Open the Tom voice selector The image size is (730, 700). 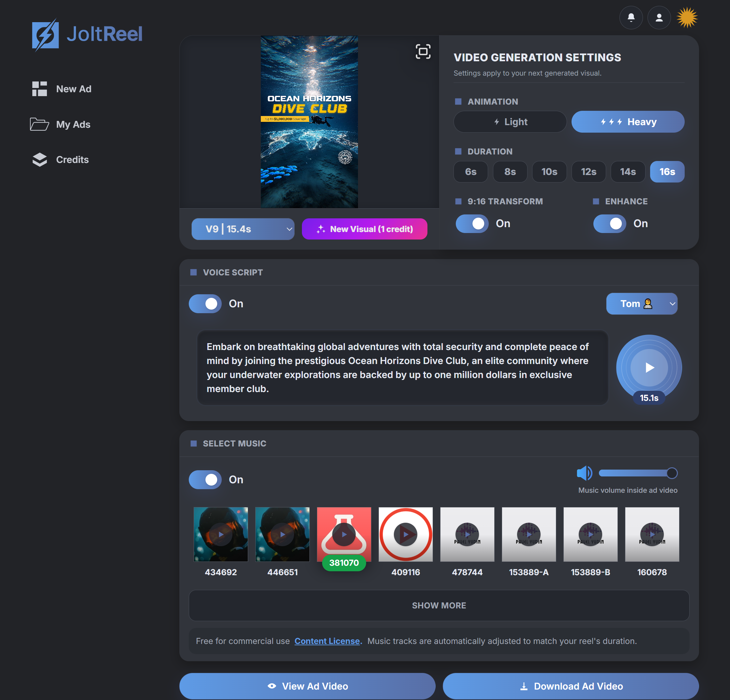coord(641,304)
